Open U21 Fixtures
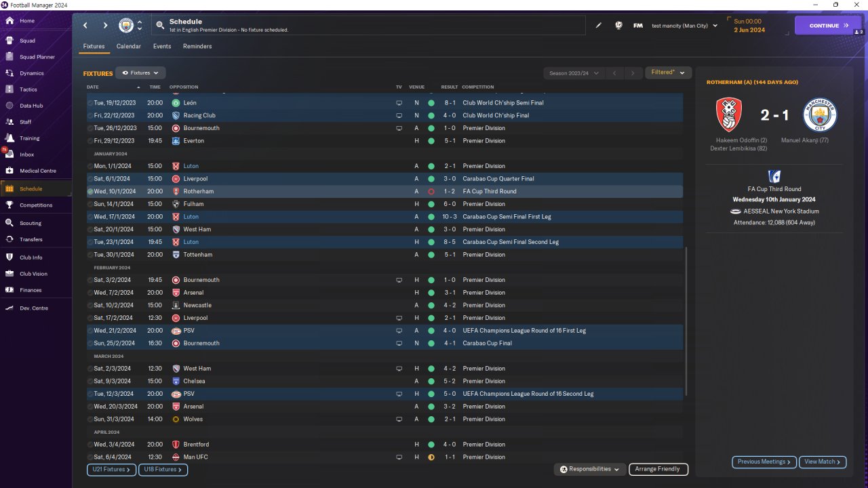 (111, 469)
